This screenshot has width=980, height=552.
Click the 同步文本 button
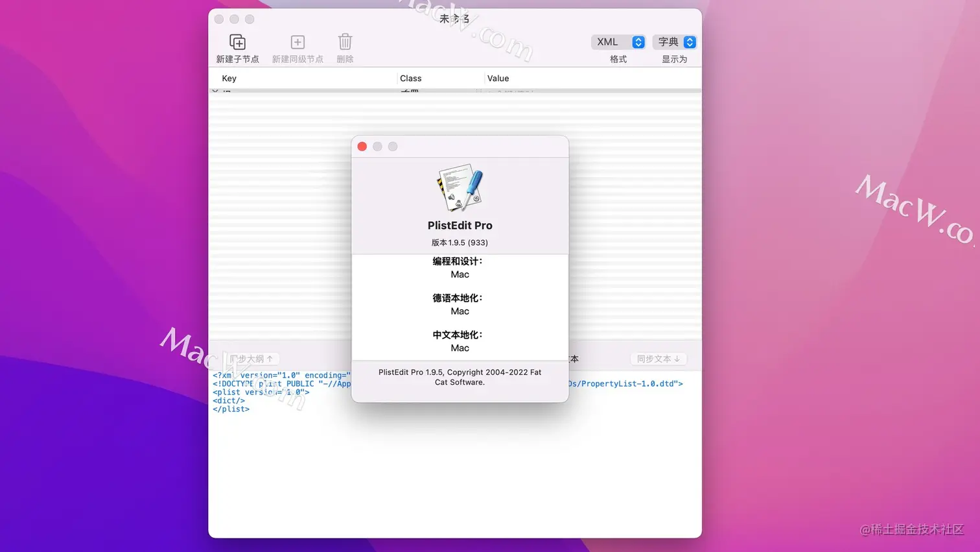click(x=658, y=359)
